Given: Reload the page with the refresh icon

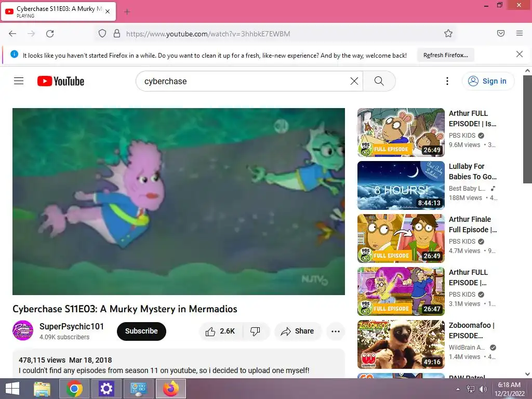Looking at the screenshot, I should 50,34.
